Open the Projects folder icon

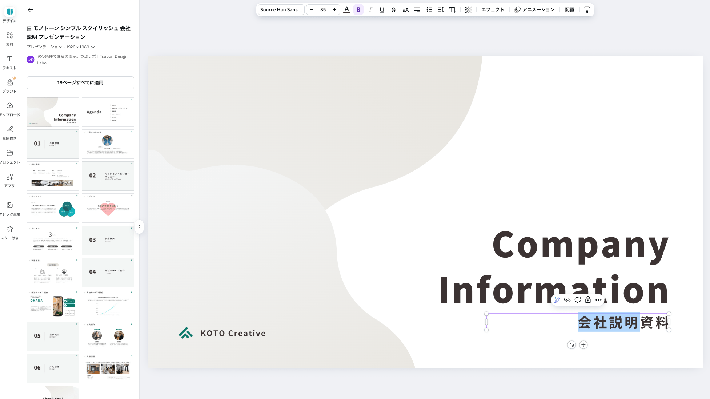pos(10,156)
